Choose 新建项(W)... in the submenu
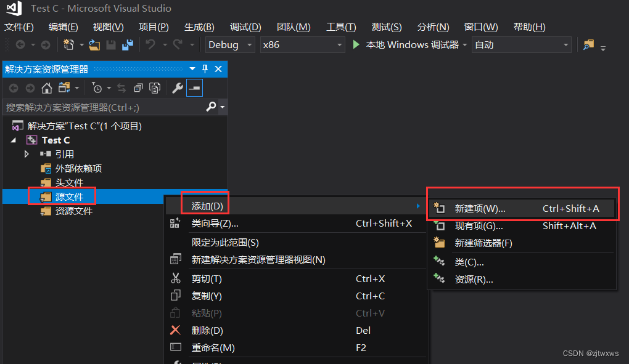The height and width of the screenshot is (364, 629). tap(522, 209)
